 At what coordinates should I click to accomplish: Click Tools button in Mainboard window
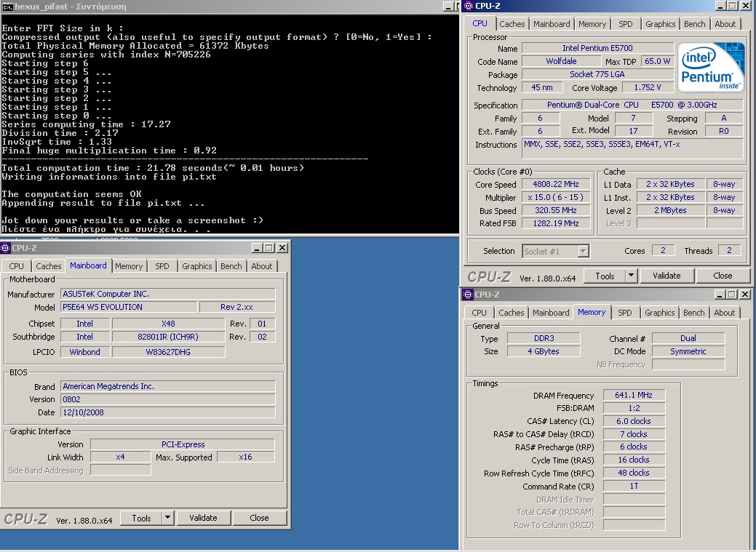pyautogui.click(x=141, y=518)
